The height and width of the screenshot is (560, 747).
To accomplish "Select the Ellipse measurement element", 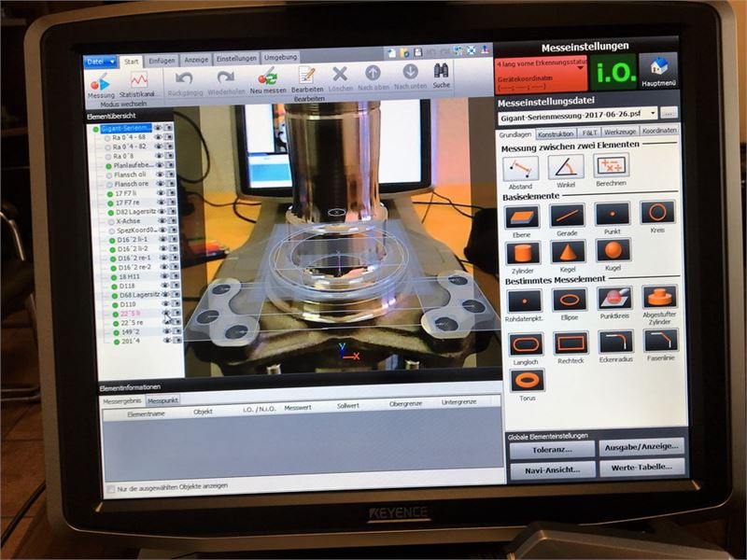I will (x=570, y=299).
